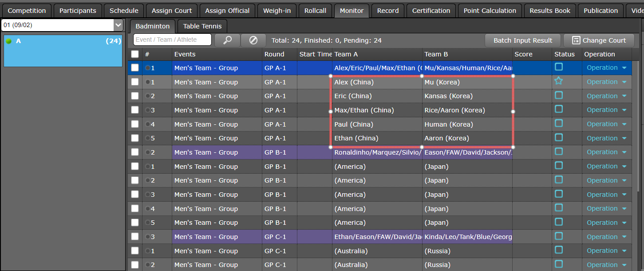
Task: Toggle the select-all checkbox in table header
Action: [135, 54]
